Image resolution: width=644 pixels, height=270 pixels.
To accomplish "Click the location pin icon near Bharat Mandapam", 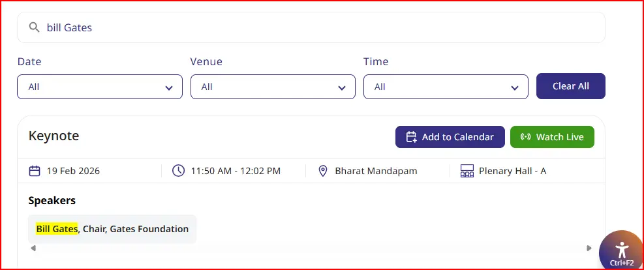I will click(322, 171).
